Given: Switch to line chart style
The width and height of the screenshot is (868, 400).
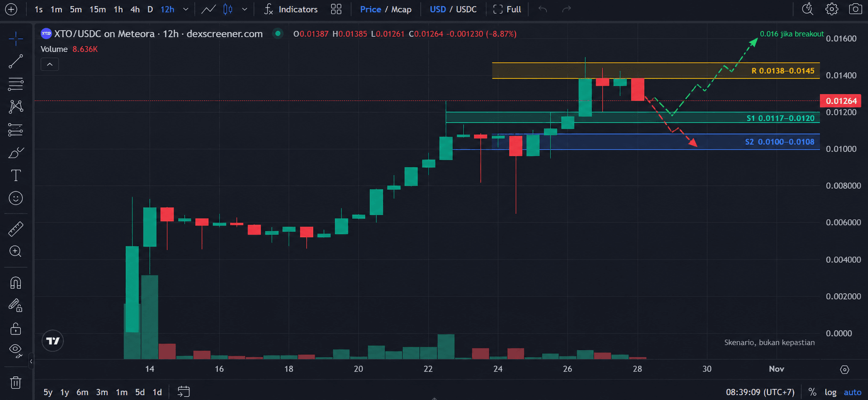Looking at the screenshot, I should click(x=209, y=9).
